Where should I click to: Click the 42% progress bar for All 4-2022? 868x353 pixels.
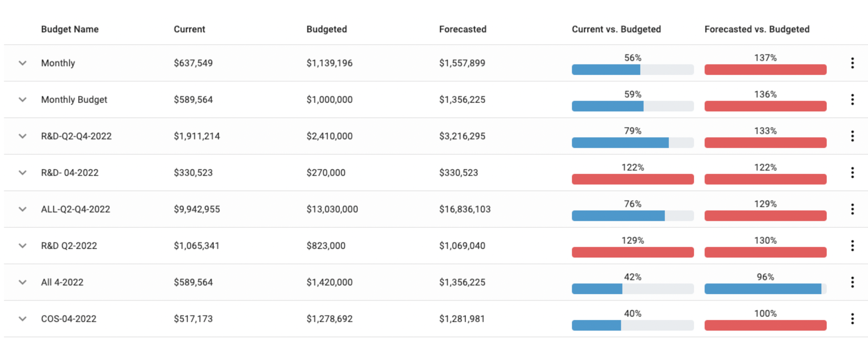point(633,289)
